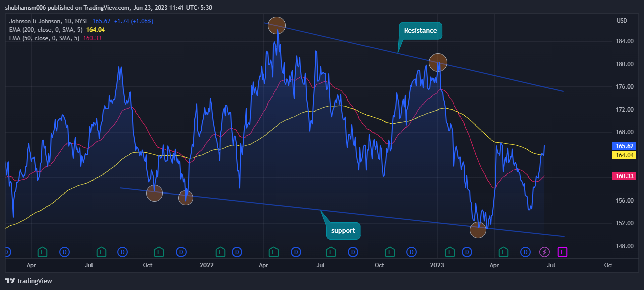This screenshot has width=644, height=290.
Task: Click the May 2022 blue dividend marker
Action: tap(296, 251)
